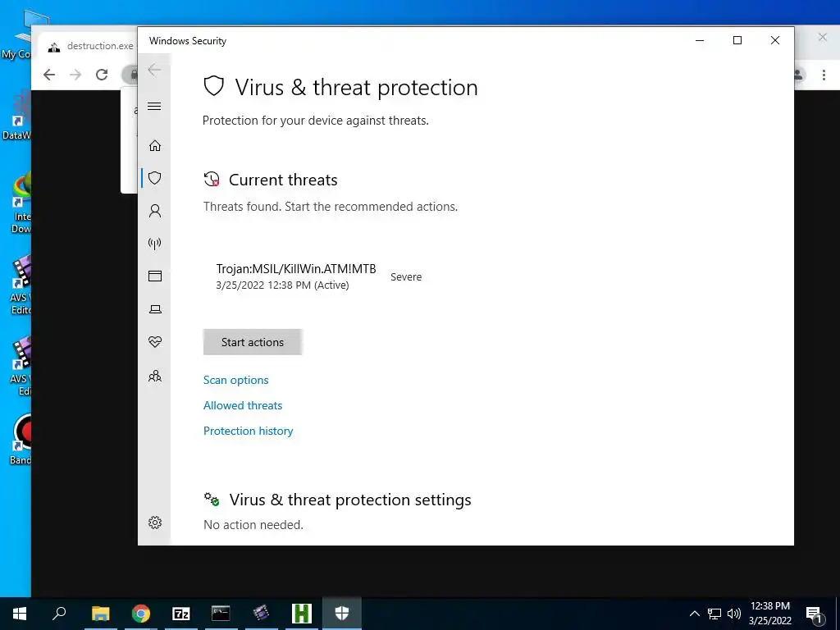840x630 pixels.
Task: Open Chrome's three-dot menu
Action: (824, 75)
